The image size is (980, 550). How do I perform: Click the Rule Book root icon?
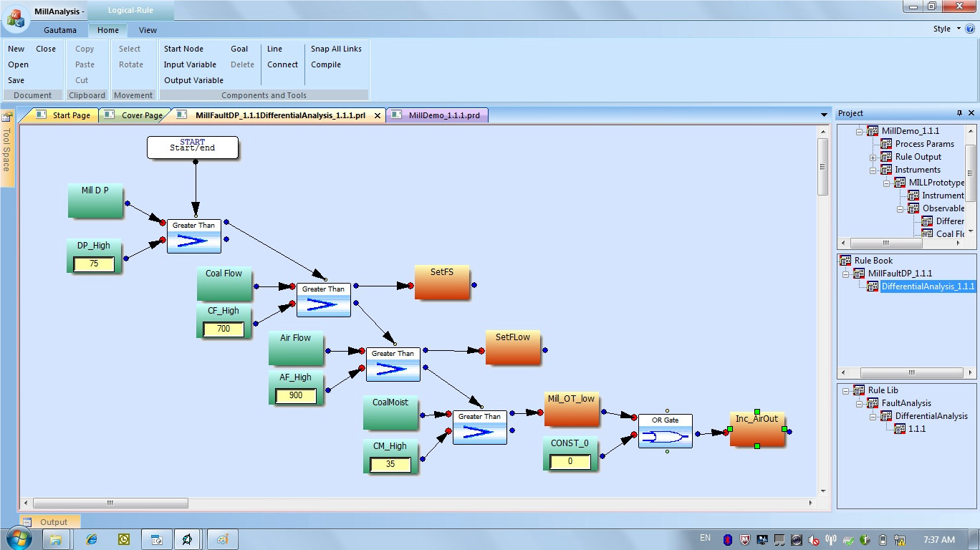pos(845,261)
